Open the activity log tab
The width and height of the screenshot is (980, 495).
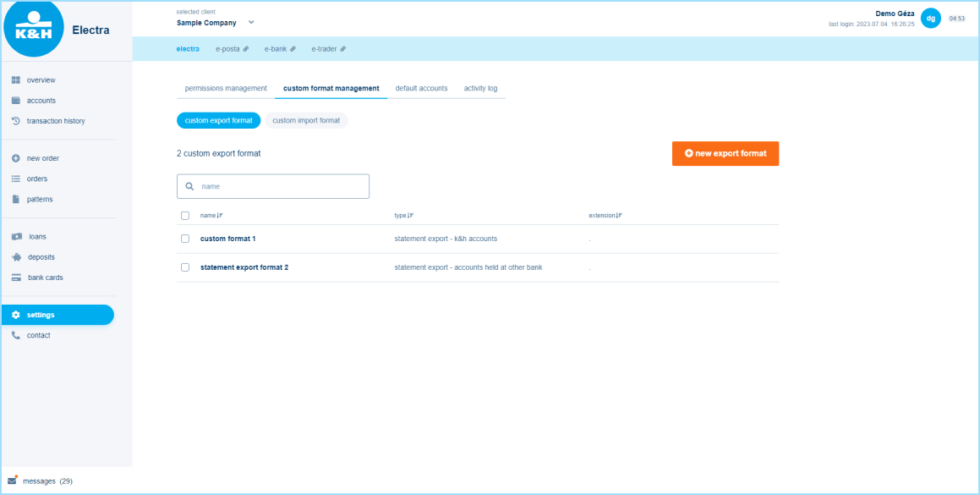[x=480, y=88]
